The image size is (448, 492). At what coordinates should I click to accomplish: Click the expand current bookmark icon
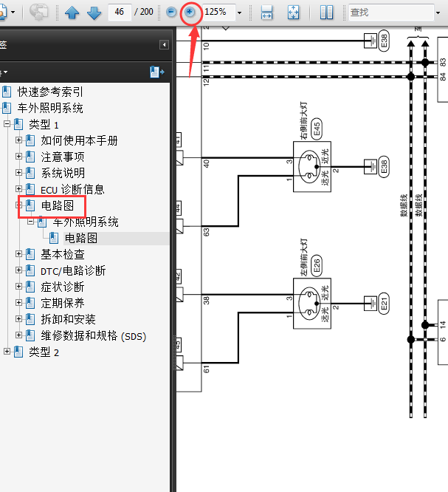[x=157, y=72]
